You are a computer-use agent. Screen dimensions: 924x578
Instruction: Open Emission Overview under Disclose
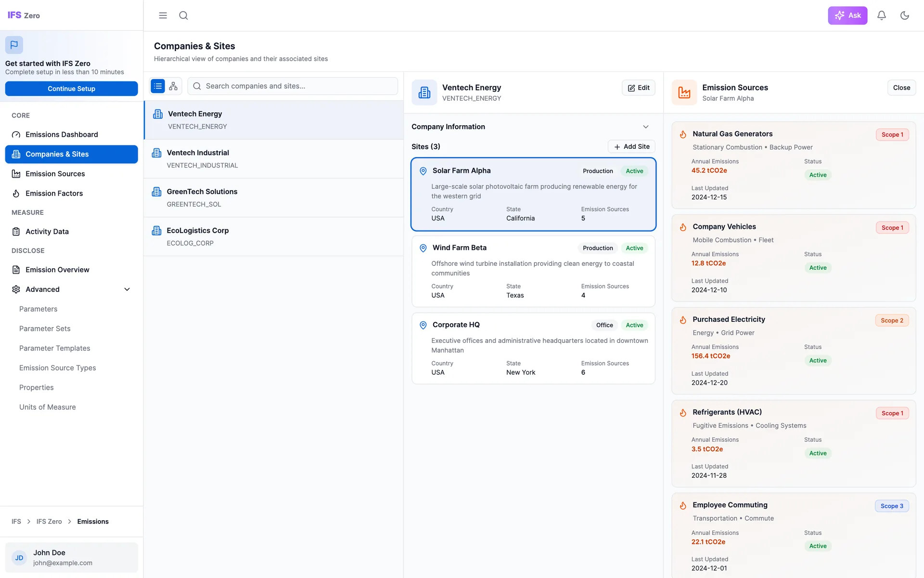coord(57,270)
